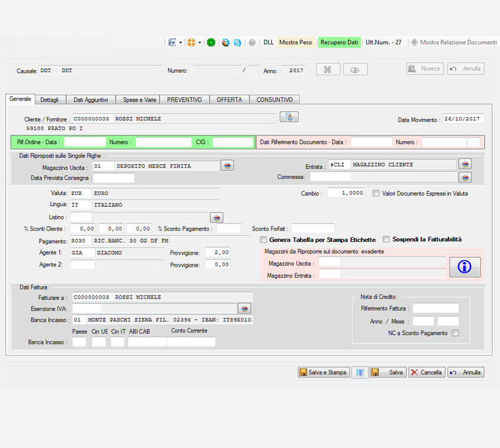The height and width of the screenshot is (448, 500).
Task: Click the command-symbol button beside Anno
Action: point(328,69)
